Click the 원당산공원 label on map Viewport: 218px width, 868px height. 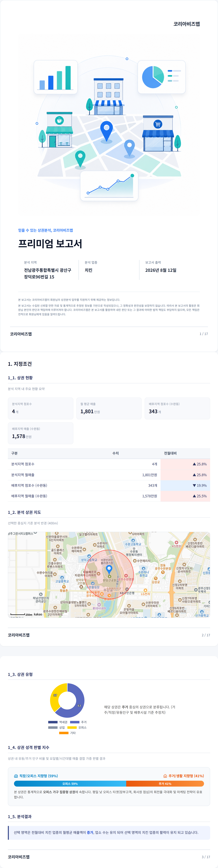[109, 580]
